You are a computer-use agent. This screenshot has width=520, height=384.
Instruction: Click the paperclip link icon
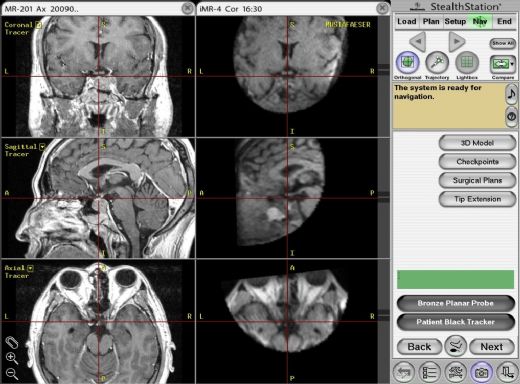pos(12,343)
